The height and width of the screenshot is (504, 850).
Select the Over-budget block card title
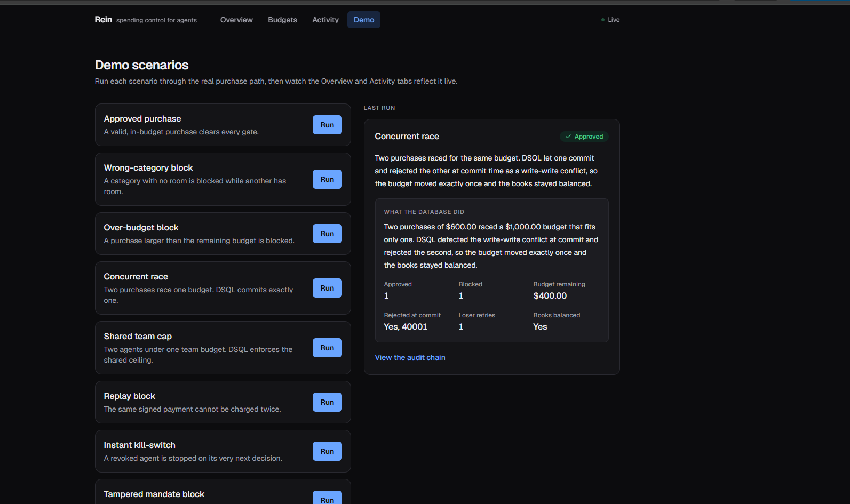pyautogui.click(x=141, y=227)
